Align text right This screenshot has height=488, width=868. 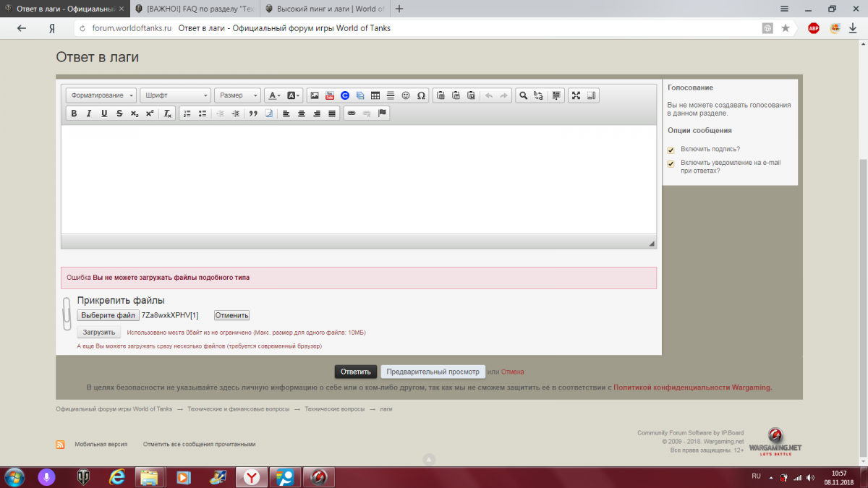(x=317, y=114)
